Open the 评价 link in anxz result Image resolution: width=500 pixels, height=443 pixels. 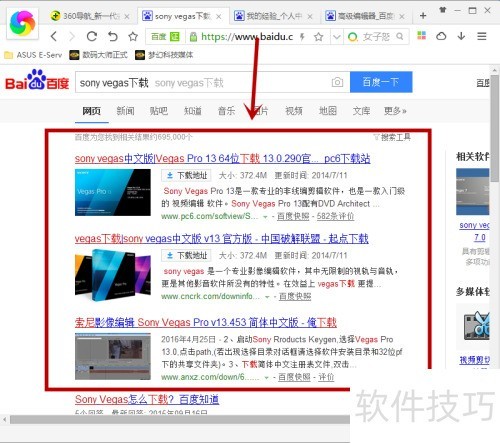(326, 377)
